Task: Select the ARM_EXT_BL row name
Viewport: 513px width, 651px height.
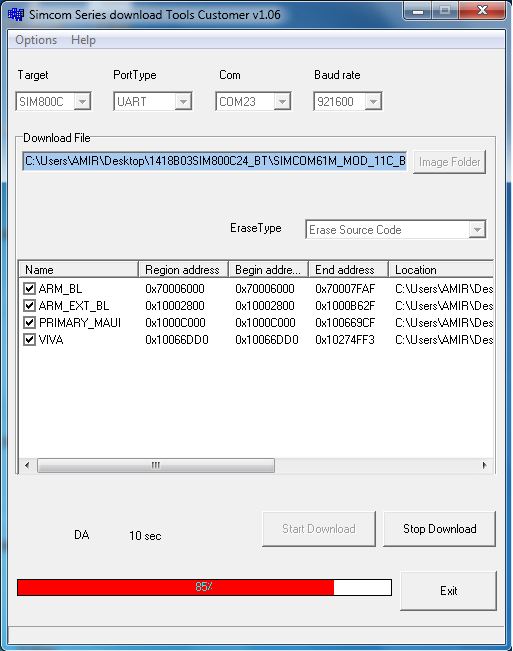Action: [x=74, y=306]
